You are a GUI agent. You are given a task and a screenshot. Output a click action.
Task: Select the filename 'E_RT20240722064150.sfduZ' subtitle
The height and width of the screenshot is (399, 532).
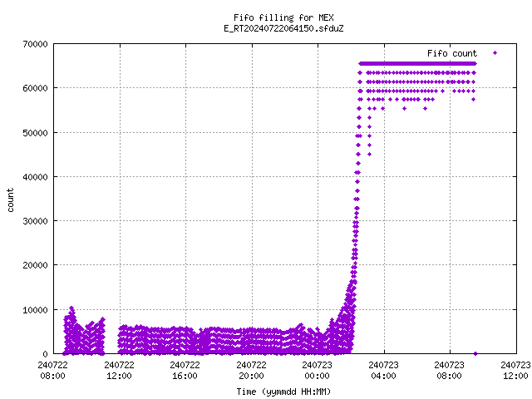(283, 28)
